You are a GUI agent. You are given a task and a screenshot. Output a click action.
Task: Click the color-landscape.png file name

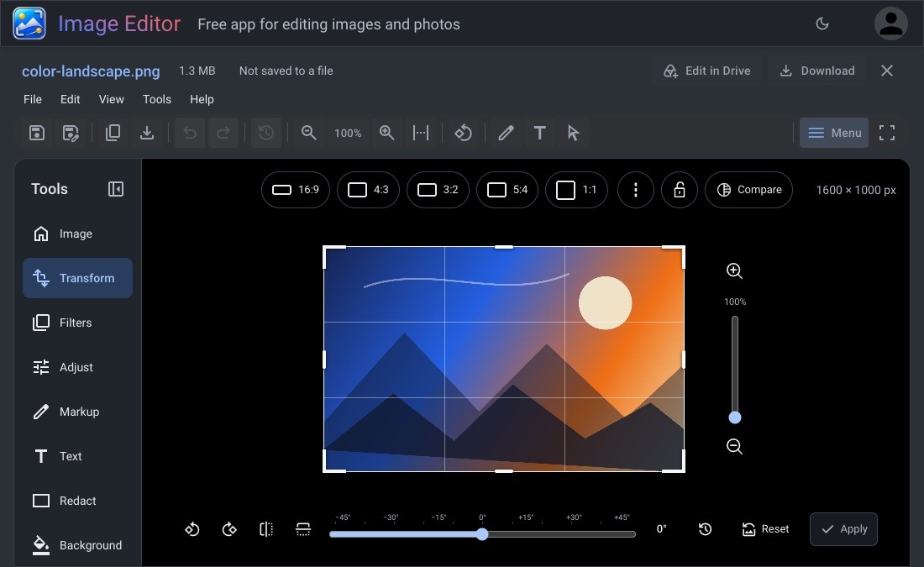[91, 71]
